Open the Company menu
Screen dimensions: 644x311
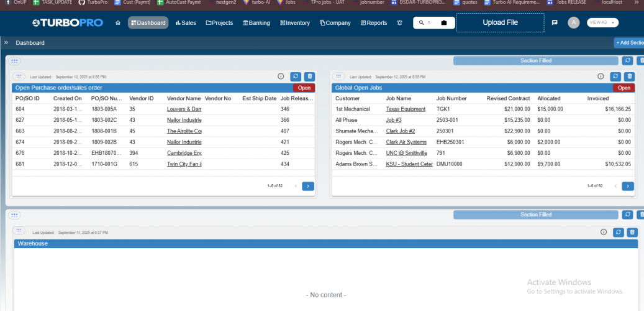point(335,22)
